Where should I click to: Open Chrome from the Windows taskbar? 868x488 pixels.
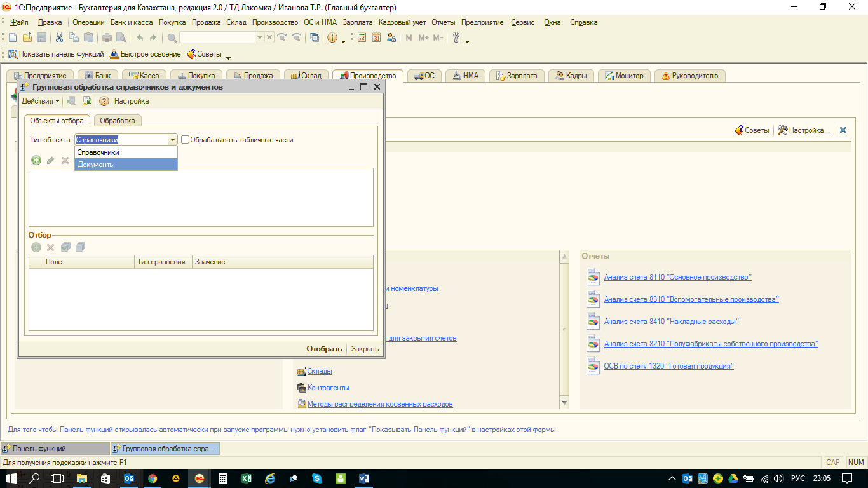pyautogui.click(x=153, y=478)
